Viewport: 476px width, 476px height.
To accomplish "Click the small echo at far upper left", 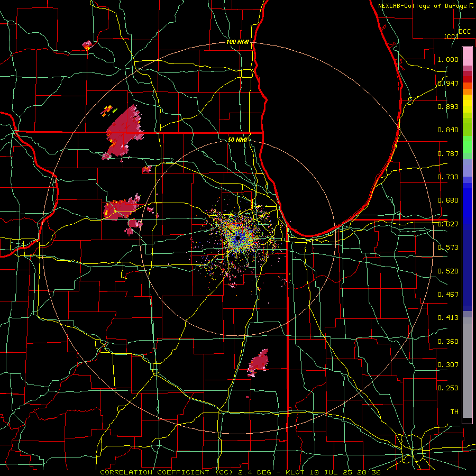I will (x=87, y=45).
